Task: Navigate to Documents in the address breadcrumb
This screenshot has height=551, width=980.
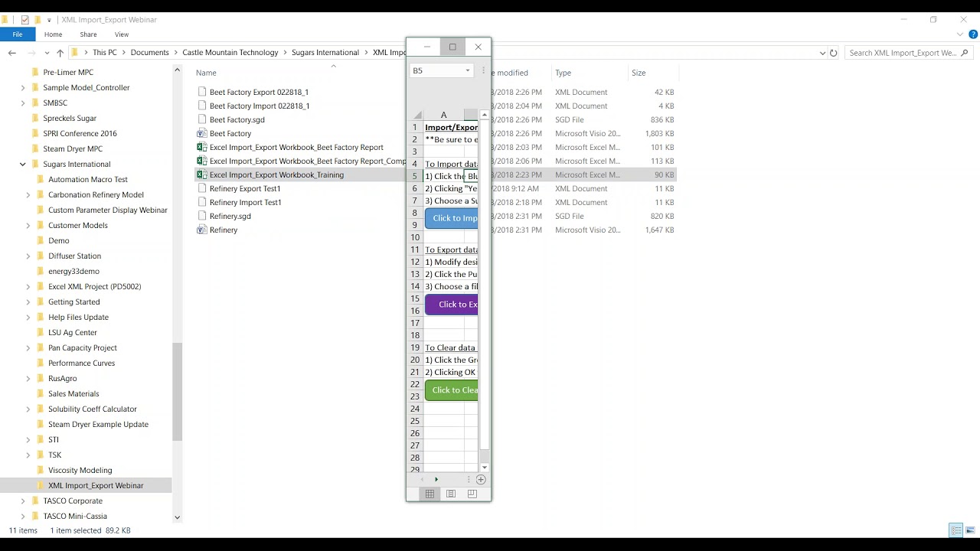Action: 149,53
